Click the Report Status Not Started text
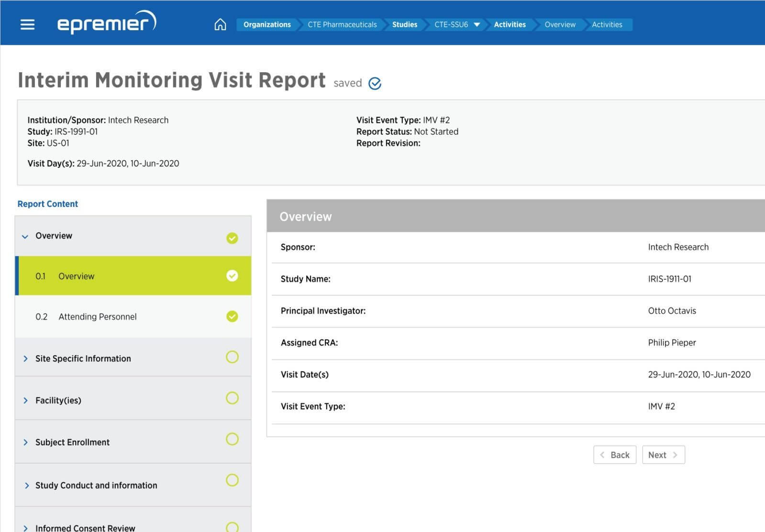 [407, 131]
